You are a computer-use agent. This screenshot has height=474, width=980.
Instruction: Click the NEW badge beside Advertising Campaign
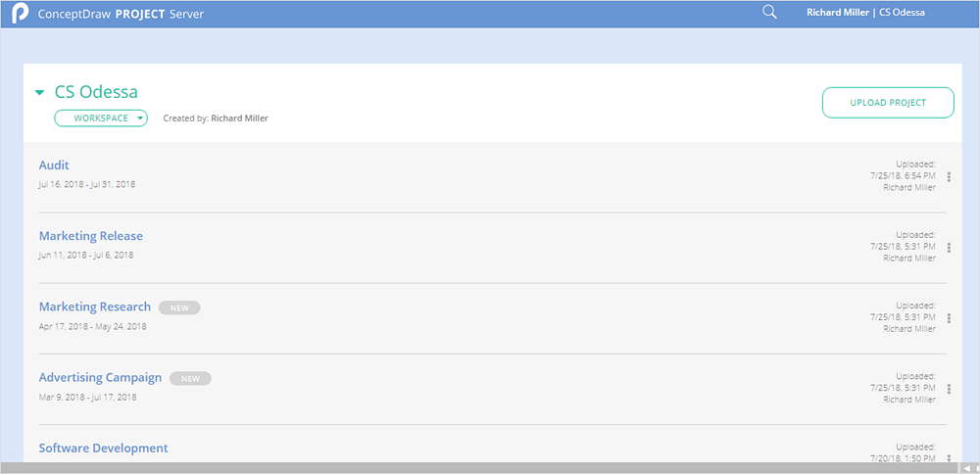pyautogui.click(x=190, y=378)
